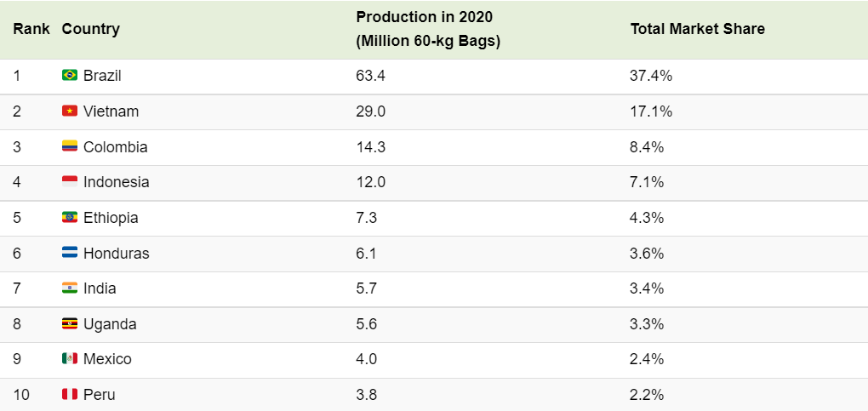
Task: Click Peru's 2.2% market share cell
Action: point(647,395)
